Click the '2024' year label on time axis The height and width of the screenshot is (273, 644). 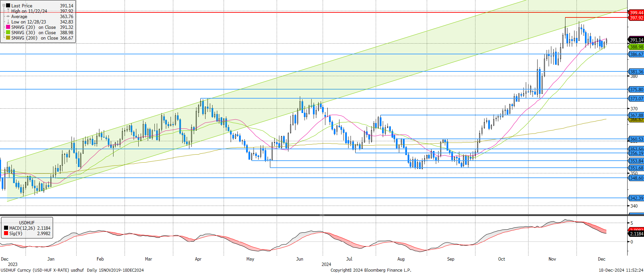[x=326, y=264]
